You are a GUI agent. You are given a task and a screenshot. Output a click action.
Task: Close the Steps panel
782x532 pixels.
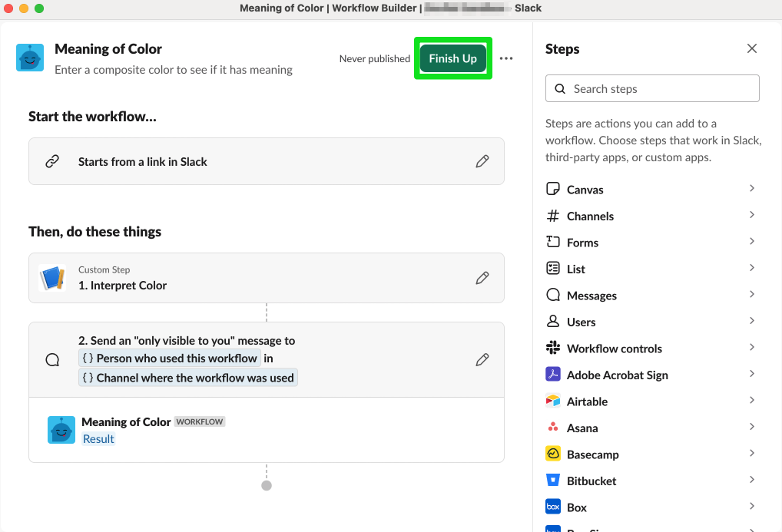pyautogui.click(x=751, y=48)
